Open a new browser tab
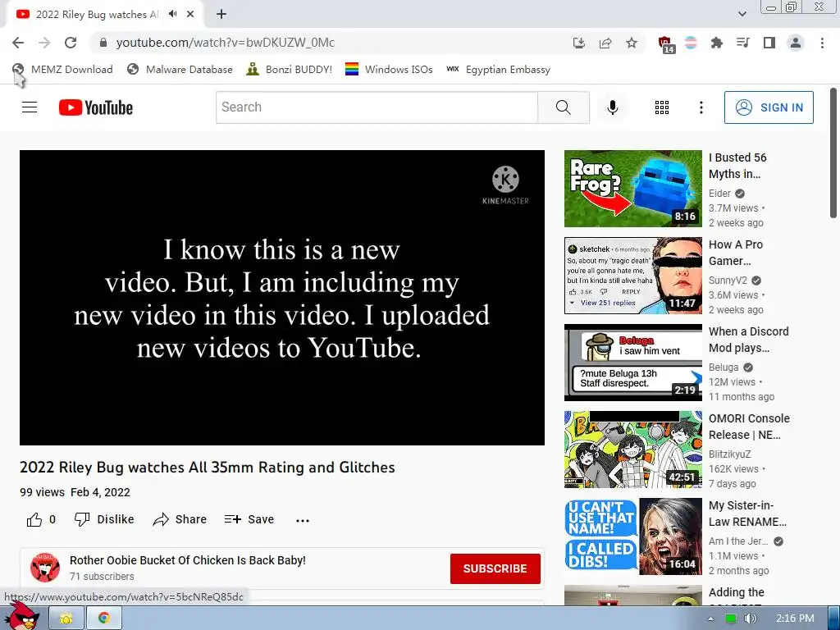Screen dimensions: 840x630 tap(221, 15)
